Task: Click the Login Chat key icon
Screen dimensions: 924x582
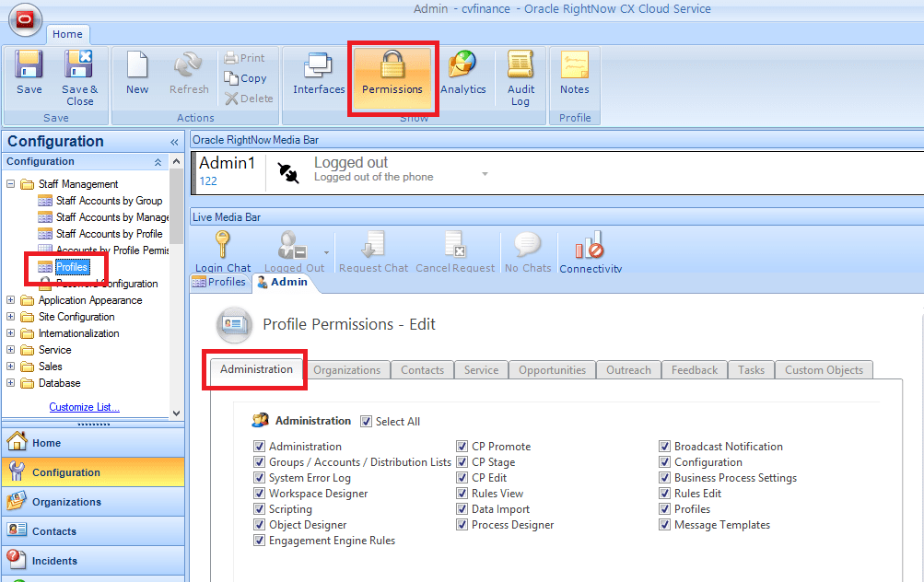Action: click(x=222, y=247)
